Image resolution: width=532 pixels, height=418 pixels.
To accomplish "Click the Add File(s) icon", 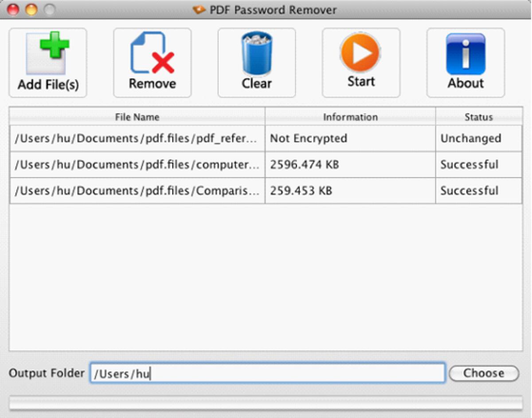I will (x=47, y=53).
